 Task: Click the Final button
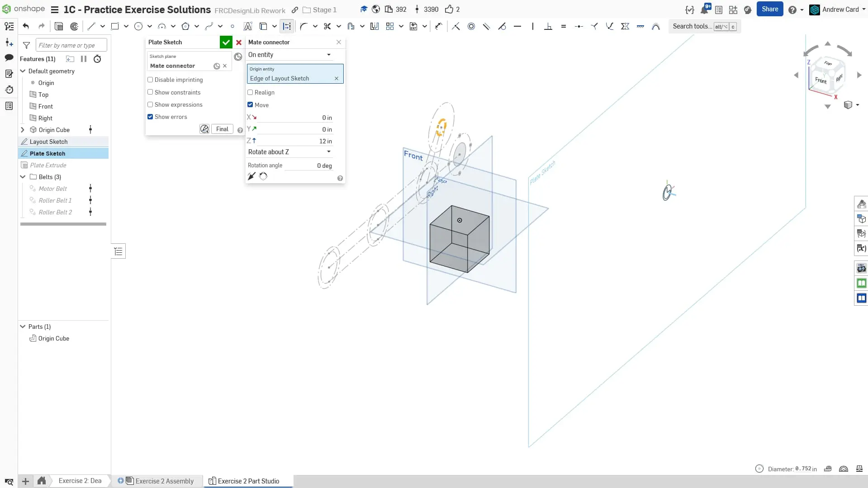coord(222,129)
